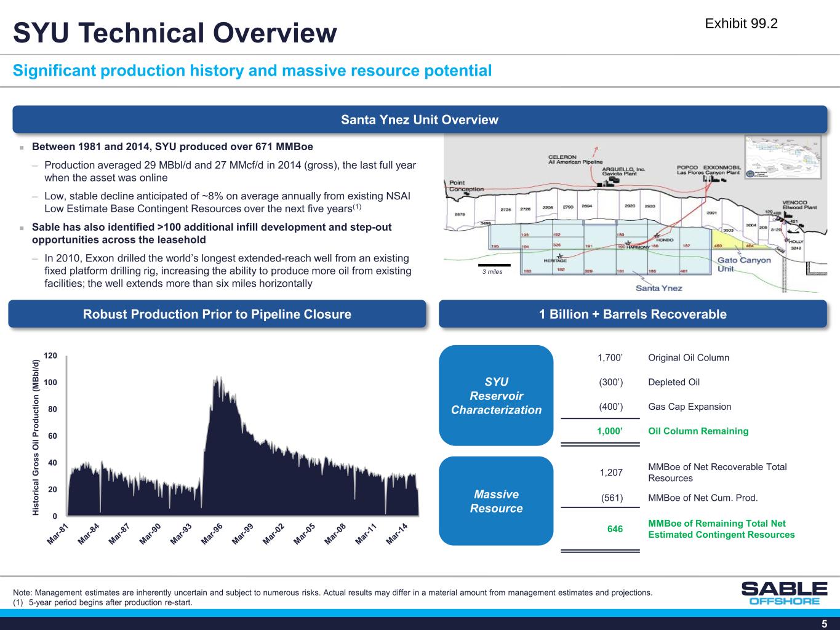
Task: Click the Sable Offshore logo
Action: (784, 593)
